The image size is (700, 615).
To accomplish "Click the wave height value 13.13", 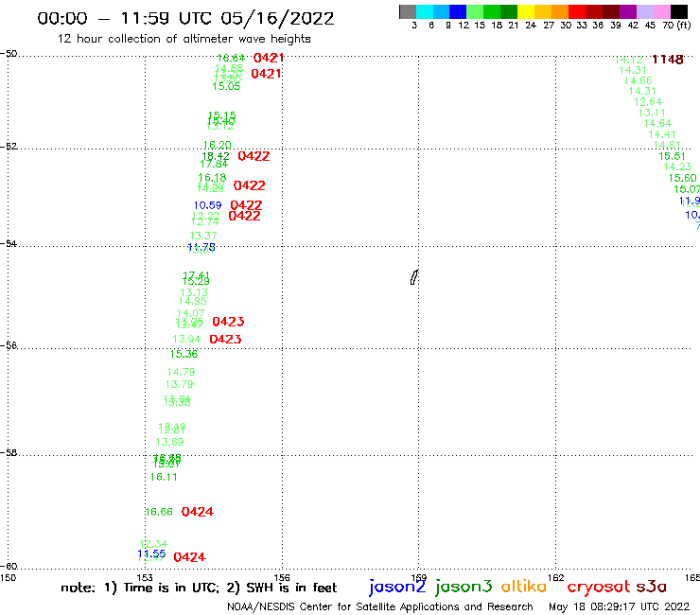I will 194,292.
